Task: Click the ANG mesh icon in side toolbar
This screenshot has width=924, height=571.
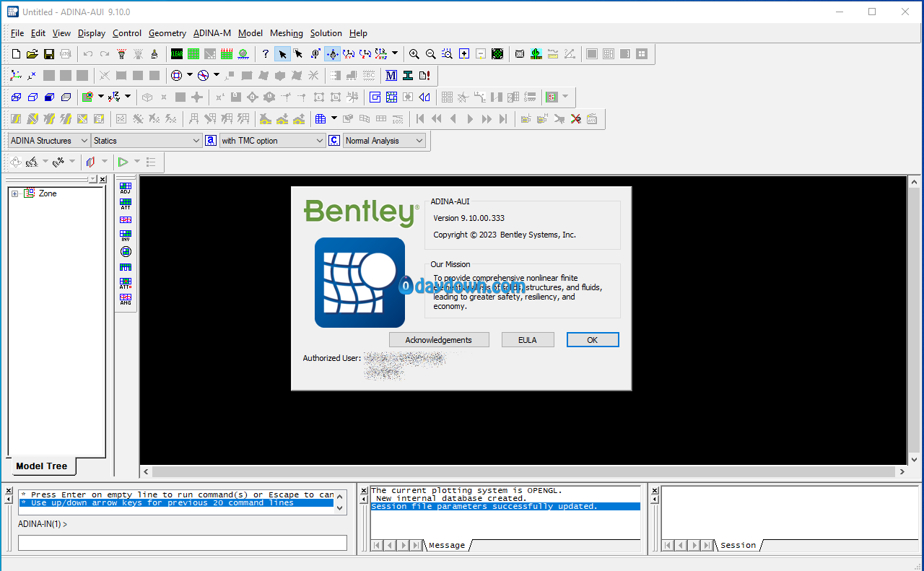Action: click(126, 299)
